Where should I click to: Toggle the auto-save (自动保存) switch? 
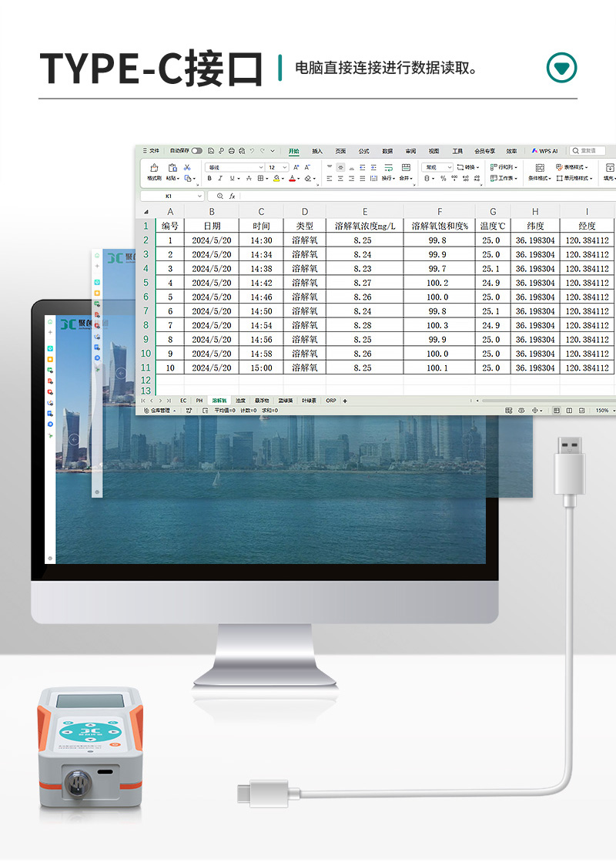pyautogui.click(x=197, y=151)
